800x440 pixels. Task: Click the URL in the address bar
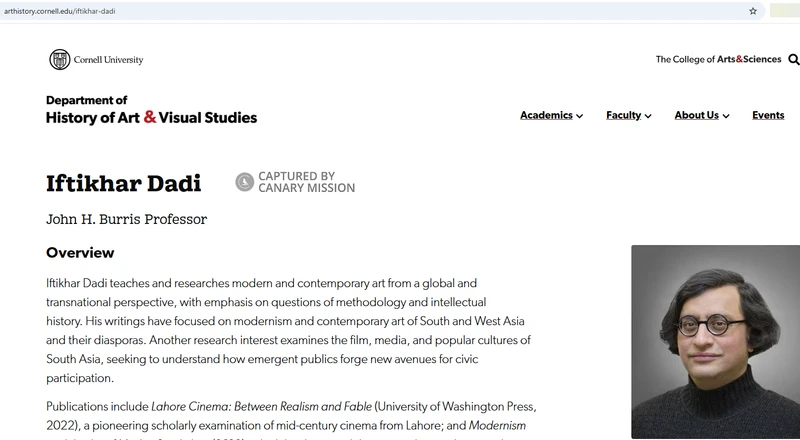click(60, 11)
